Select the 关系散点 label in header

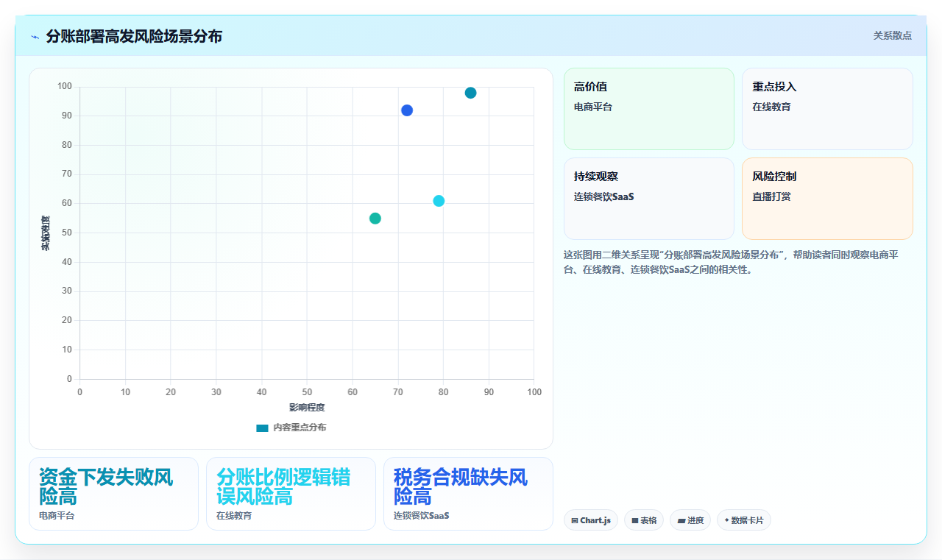tap(892, 35)
